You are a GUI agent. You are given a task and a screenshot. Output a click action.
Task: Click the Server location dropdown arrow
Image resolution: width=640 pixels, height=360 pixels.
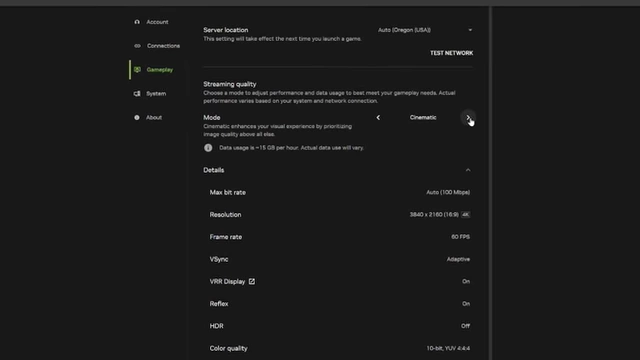point(470,30)
